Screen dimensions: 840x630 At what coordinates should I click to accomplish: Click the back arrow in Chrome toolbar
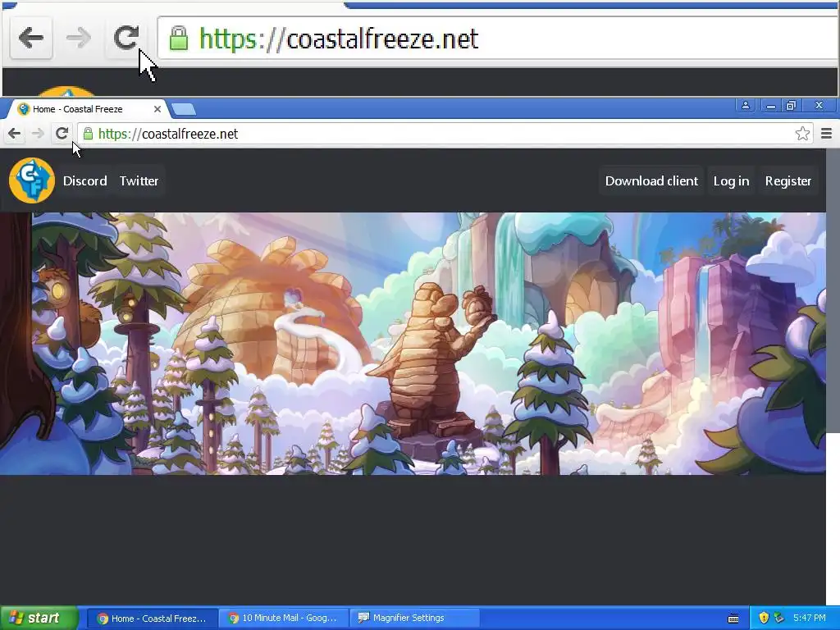tap(15, 134)
